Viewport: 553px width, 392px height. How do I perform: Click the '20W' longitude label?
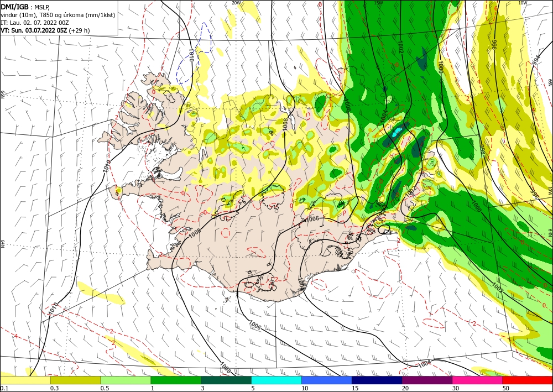[x=236, y=3]
